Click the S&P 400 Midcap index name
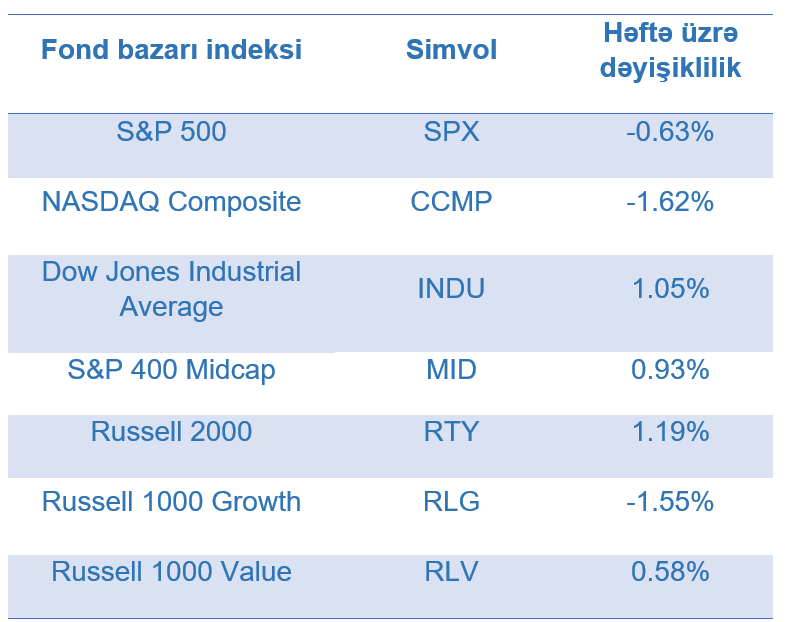Viewport: 788px width, 622px height. coord(171,370)
